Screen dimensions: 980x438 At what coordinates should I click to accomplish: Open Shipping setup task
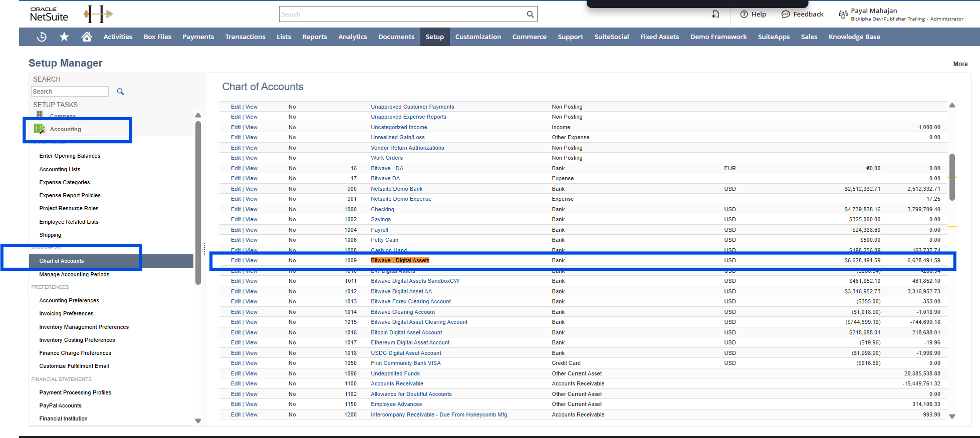(x=50, y=235)
